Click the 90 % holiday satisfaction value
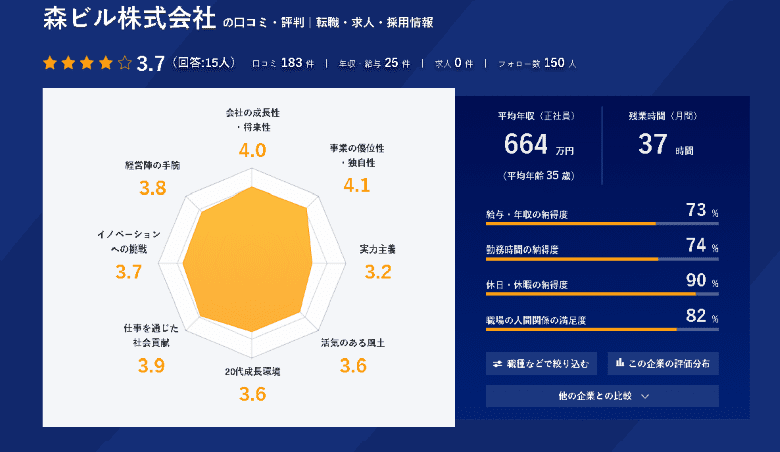This screenshot has height=452, width=780. pyautogui.click(x=702, y=280)
